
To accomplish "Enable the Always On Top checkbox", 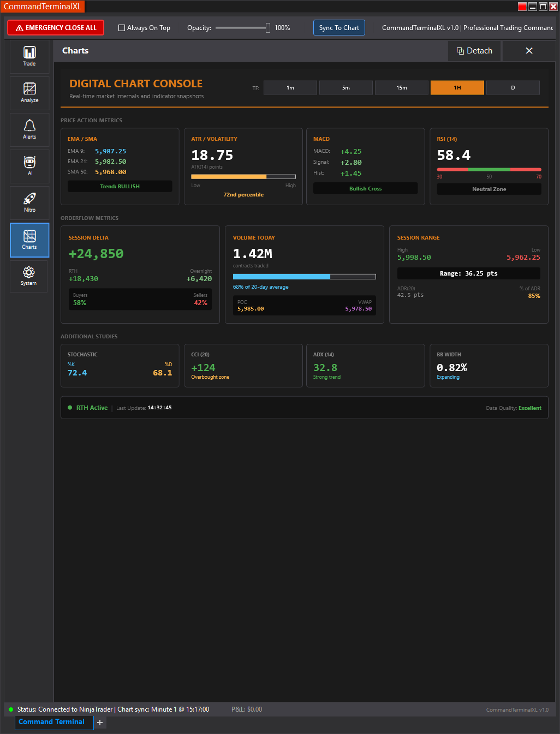I will [x=122, y=28].
